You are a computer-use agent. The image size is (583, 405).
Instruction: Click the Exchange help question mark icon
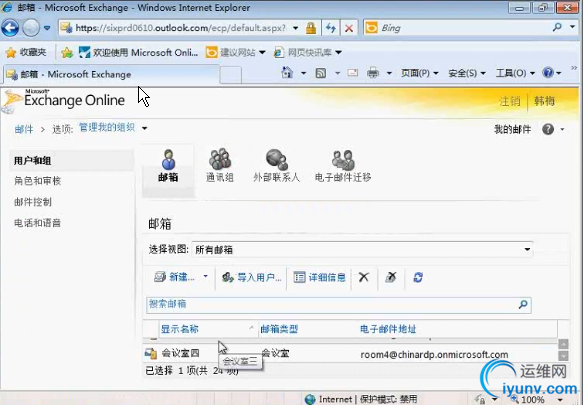coord(548,129)
